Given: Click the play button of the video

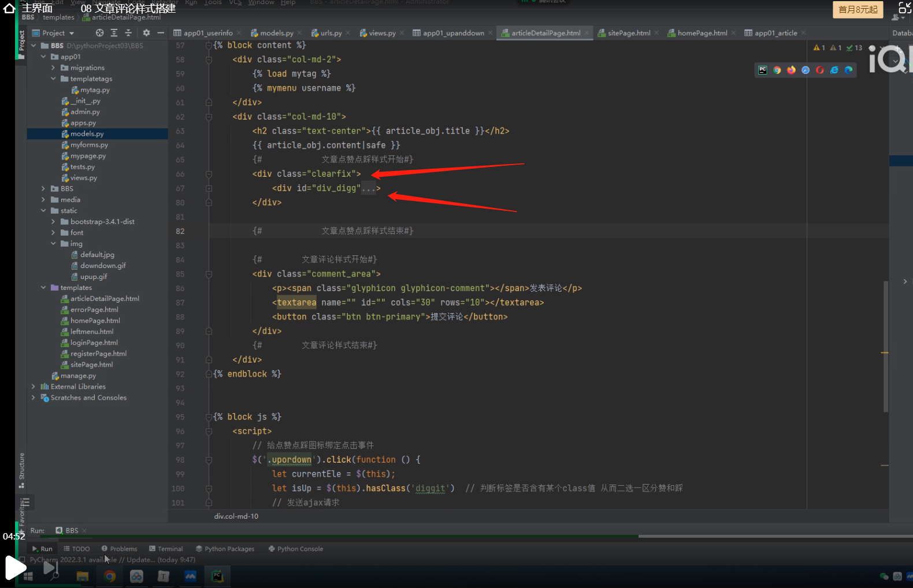Looking at the screenshot, I should pos(16,567).
